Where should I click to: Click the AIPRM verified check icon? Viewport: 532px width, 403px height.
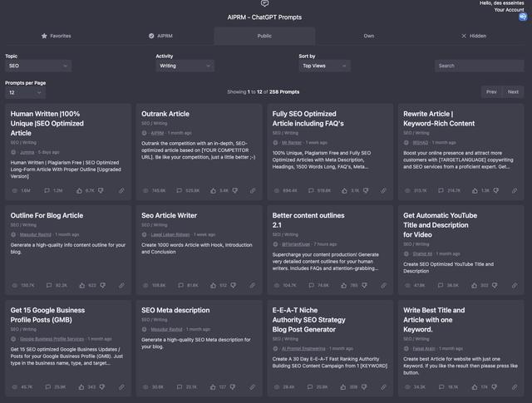click(151, 36)
